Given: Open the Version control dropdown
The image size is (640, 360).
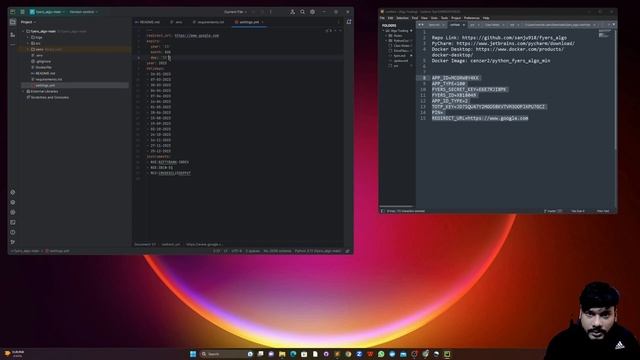Looking at the screenshot, I should 83,12.
